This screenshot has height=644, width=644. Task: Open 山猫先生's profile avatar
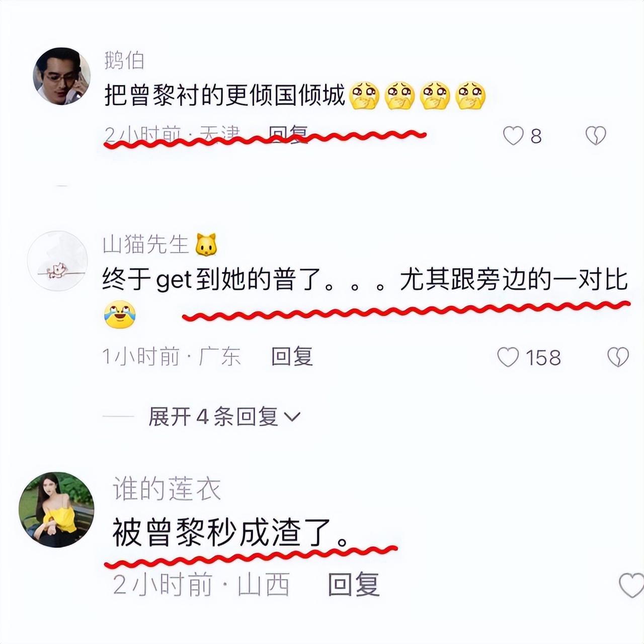58,261
